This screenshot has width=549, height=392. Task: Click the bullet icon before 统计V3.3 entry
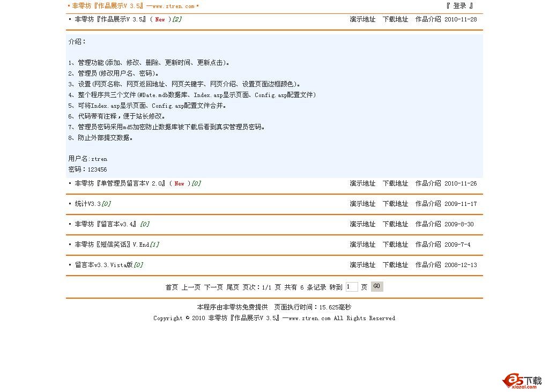[70, 203]
